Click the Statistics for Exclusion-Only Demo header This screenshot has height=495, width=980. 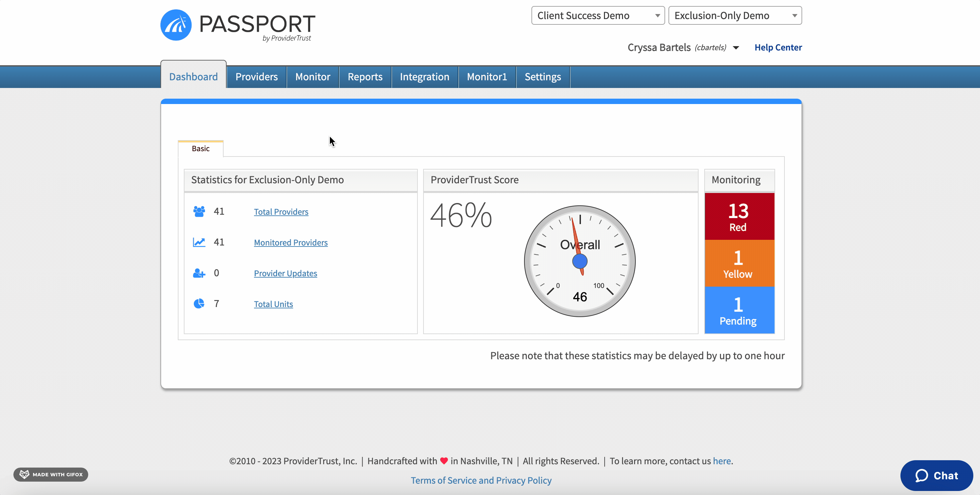click(x=300, y=180)
